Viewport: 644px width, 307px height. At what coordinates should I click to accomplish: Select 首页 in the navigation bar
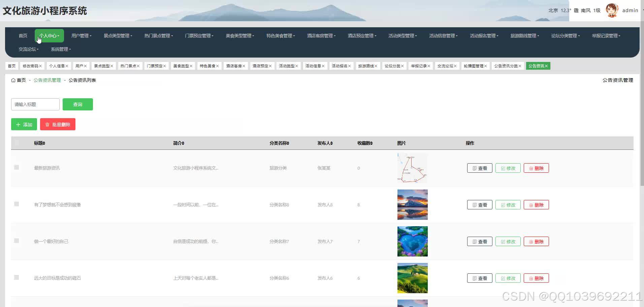[23, 35]
